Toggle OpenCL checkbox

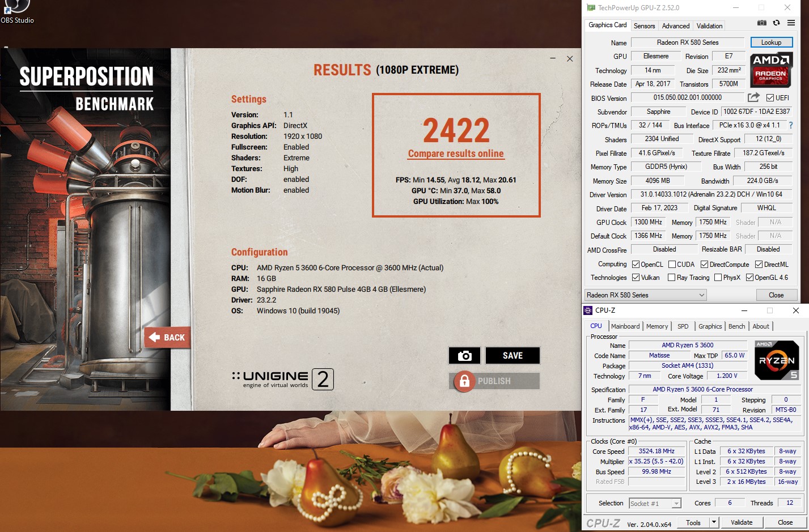pyautogui.click(x=636, y=265)
